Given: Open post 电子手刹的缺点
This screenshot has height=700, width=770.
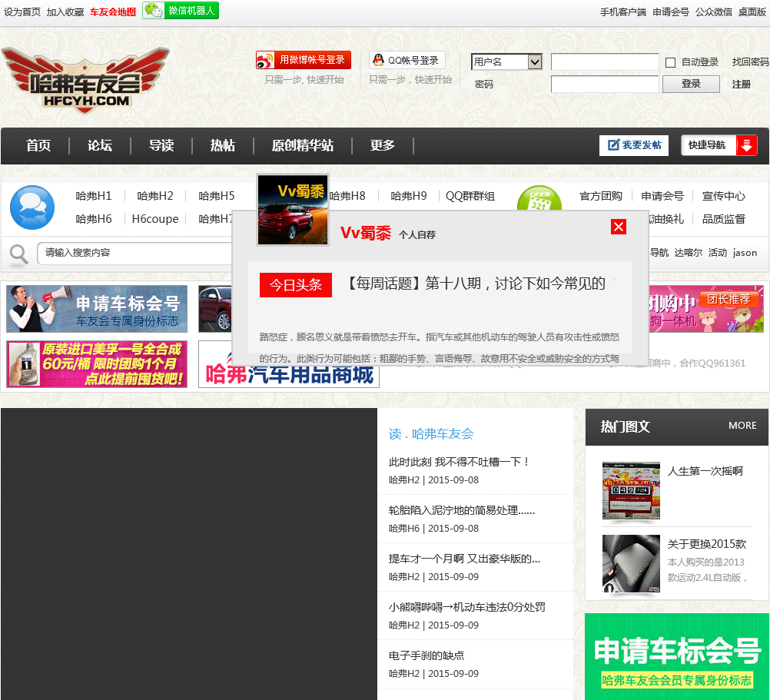Looking at the screenshot, I should [x=426, y=655].
